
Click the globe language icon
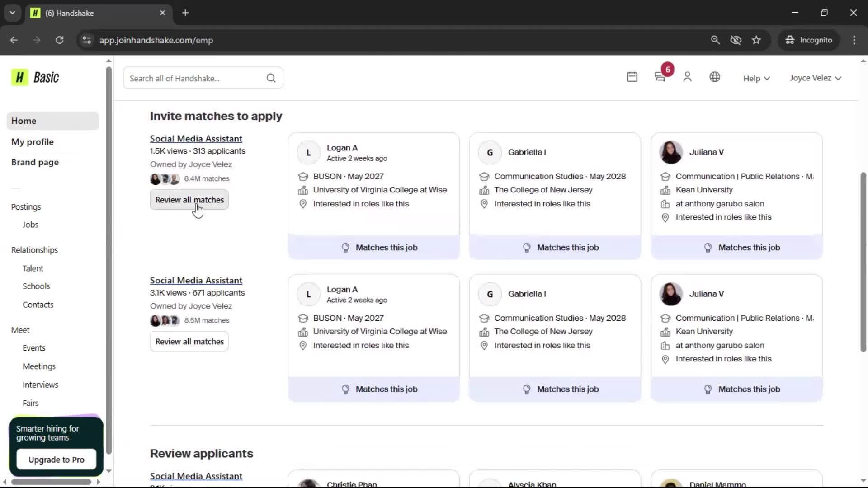click(x=715, y=77)
